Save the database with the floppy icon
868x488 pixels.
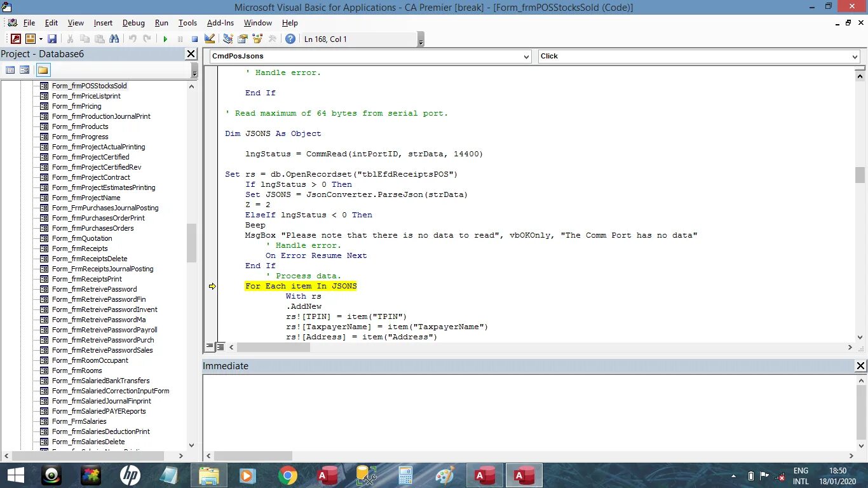point(52,39)
